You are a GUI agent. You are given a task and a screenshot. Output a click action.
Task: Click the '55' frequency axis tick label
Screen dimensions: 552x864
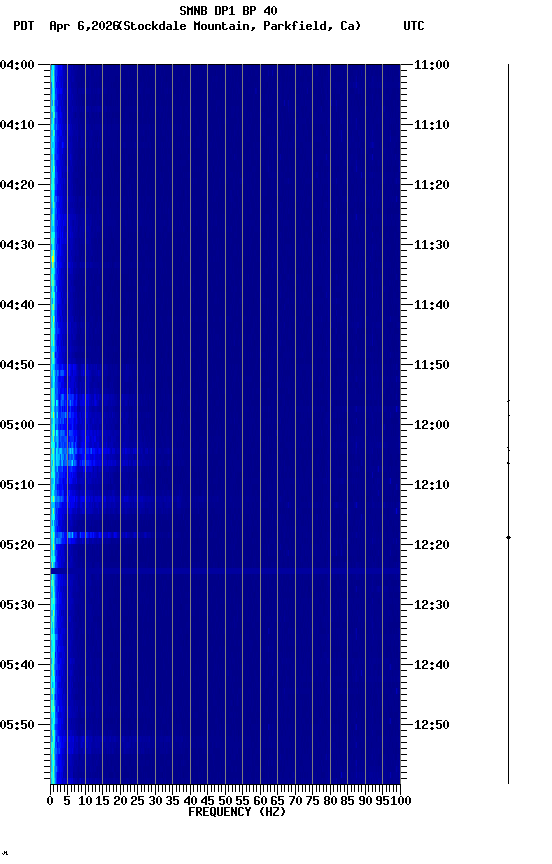pos(242,801)
